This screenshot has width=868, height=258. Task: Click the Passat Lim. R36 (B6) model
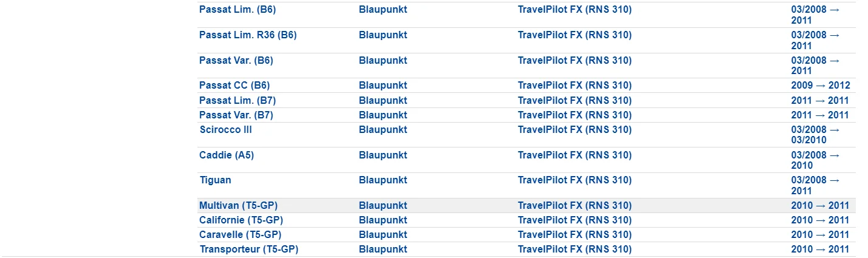click(x=248, y=35)
